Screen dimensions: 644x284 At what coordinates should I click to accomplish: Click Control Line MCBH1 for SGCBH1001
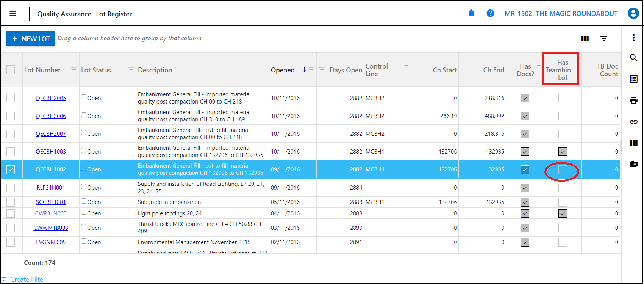[x=375, y=202]
